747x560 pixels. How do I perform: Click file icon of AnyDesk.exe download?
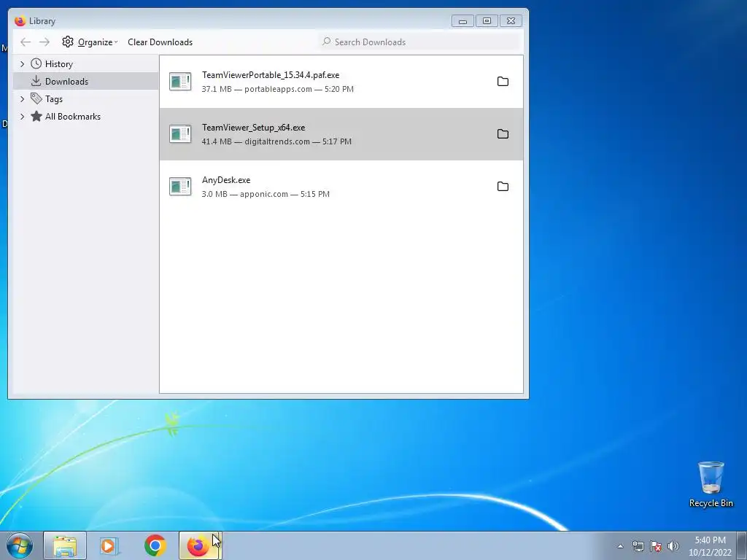pyautogui.click(x=181, y=186)
